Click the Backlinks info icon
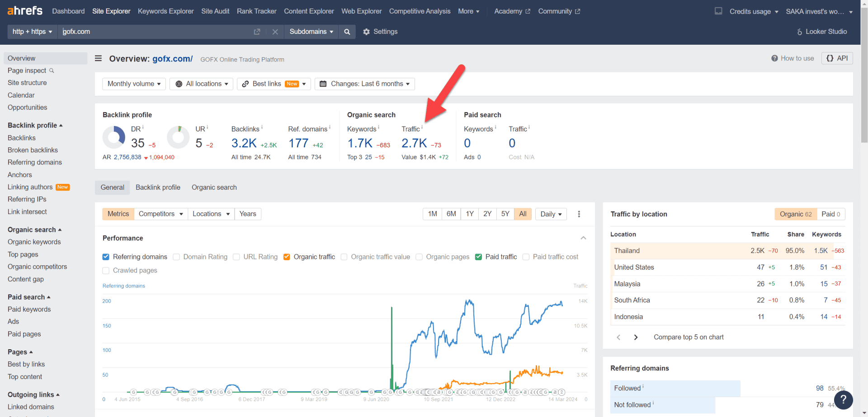Image resolution: width=868 pixels, height=417 pixels. click(x=262, y=127)
